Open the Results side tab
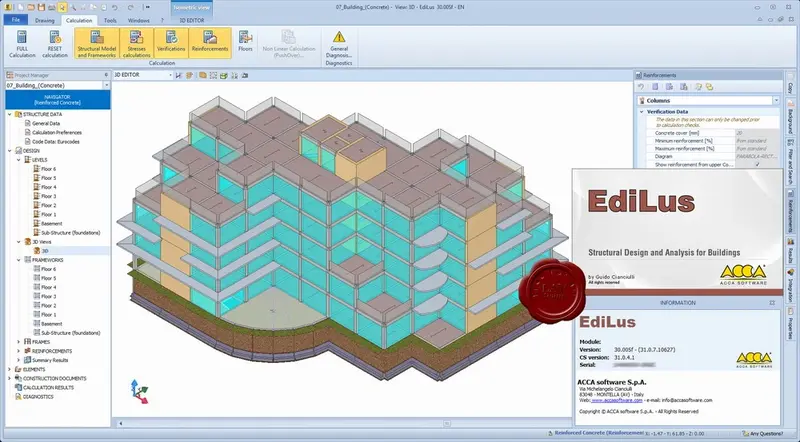This screenshot has width=800, height=442. [790, 251]
